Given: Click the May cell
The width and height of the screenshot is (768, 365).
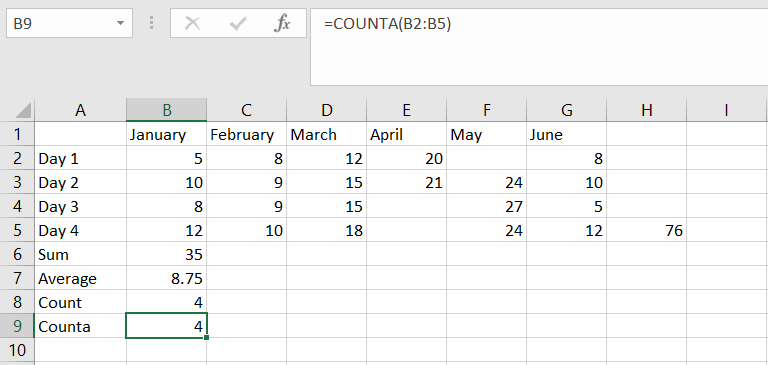Looking at the screenshot, I should point(486,134).
